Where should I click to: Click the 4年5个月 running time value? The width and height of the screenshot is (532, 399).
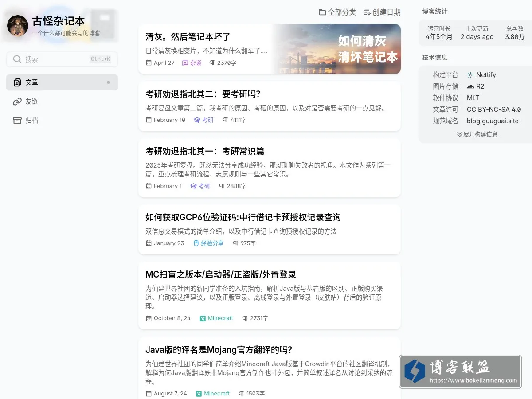439,37
